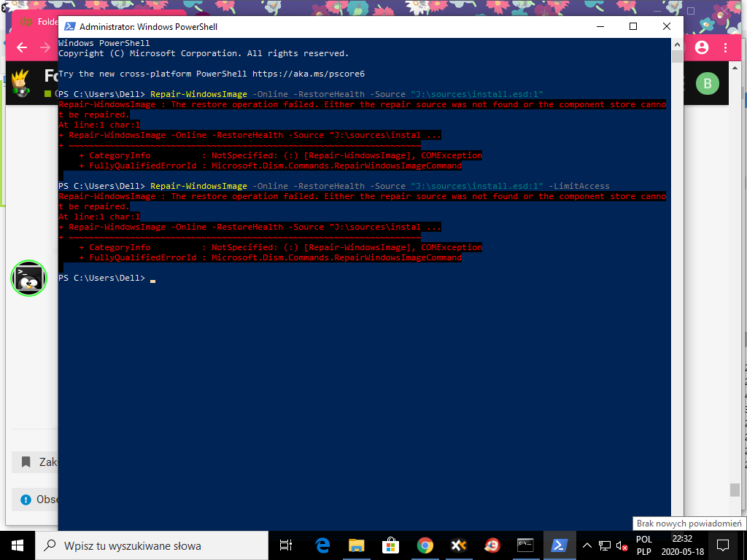Open the POL PLP language switcher
This screenshot has width=747, height=560.
point(643,545)
